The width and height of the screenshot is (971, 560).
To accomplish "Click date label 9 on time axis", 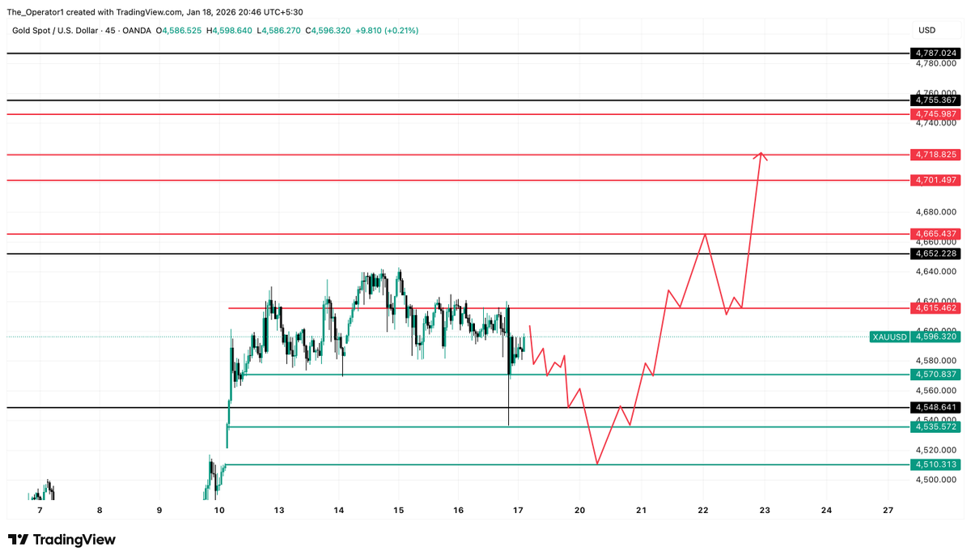I will pos(159,510).
